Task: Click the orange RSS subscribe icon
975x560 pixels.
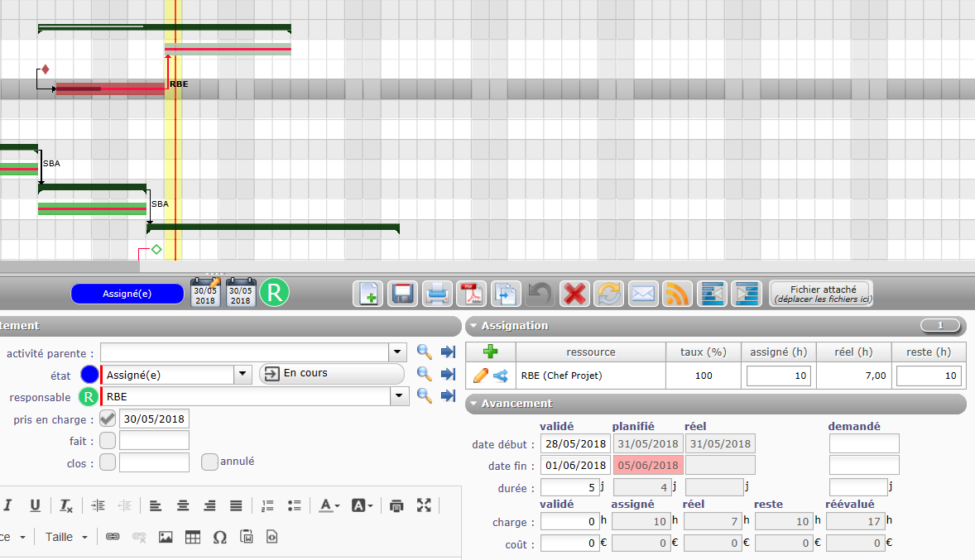Action: 676,294
